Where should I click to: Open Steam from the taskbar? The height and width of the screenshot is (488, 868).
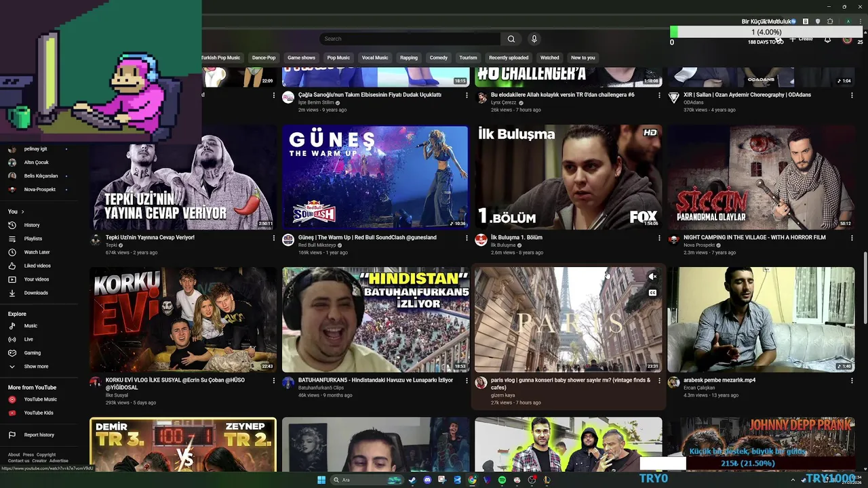[x=412, y=480]
